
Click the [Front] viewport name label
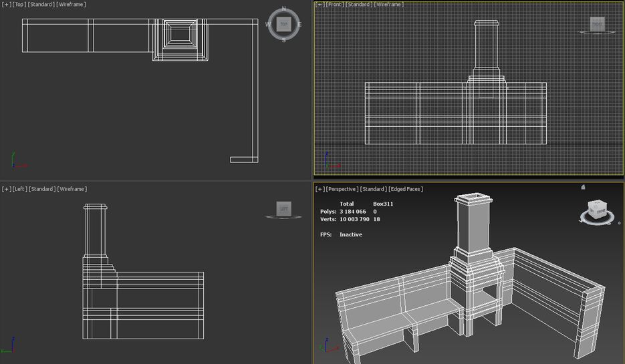pyautogui.click(x=334, y=5)
